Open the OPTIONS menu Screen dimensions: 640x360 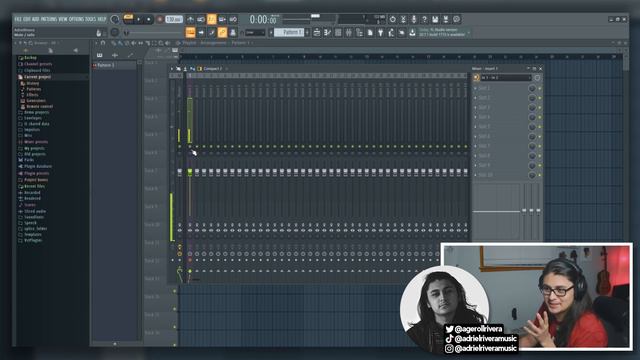[76, 19]
